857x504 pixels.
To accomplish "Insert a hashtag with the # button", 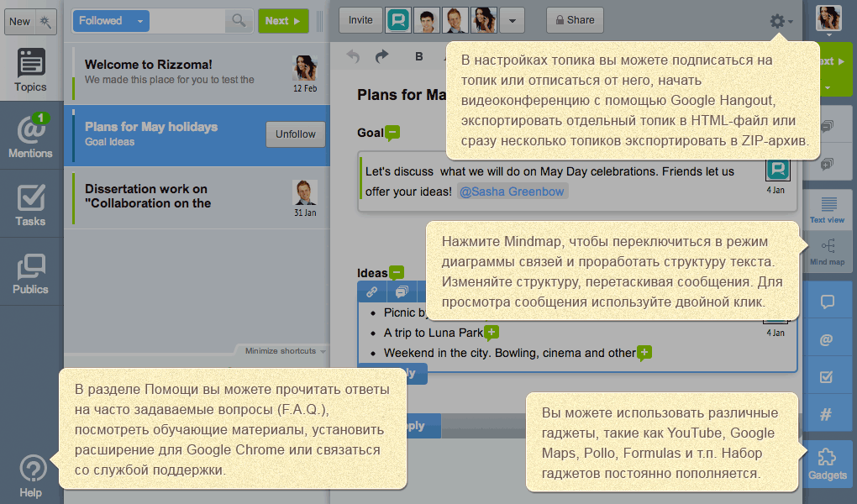I will click(827, 414).
